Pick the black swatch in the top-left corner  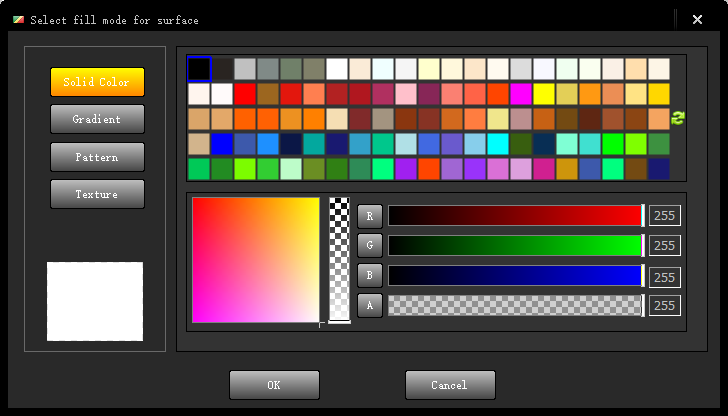[x=199, y=69]
